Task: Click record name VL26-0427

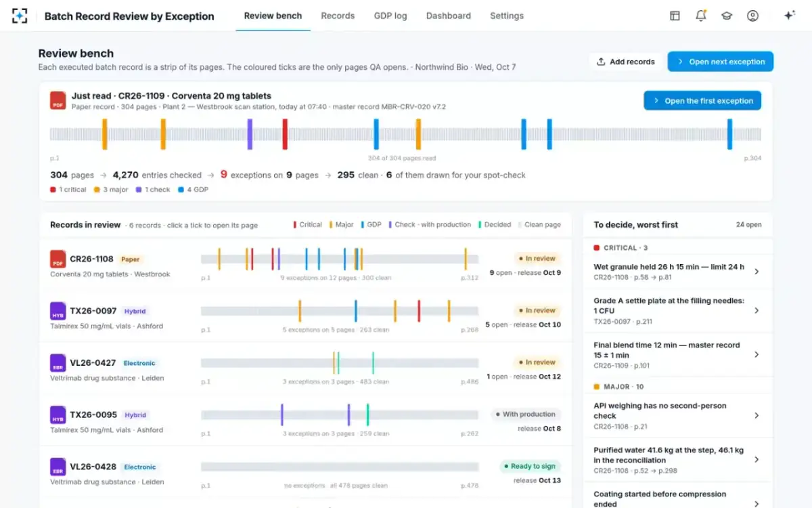Action: 93,363
